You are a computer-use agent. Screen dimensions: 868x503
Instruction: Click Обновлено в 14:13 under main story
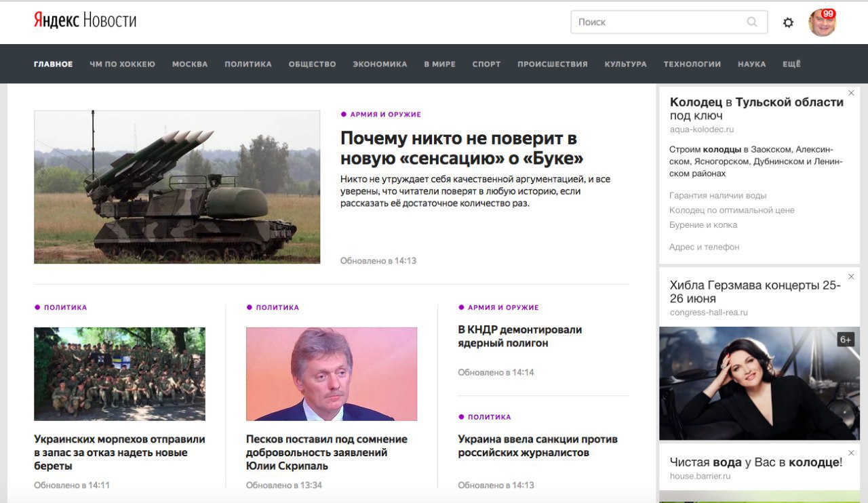pyautogui.click(x=378, y=261)
